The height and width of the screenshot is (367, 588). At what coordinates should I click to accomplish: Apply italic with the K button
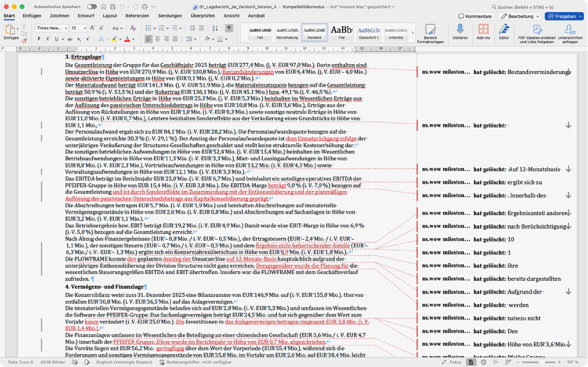[x=48, y=39]
